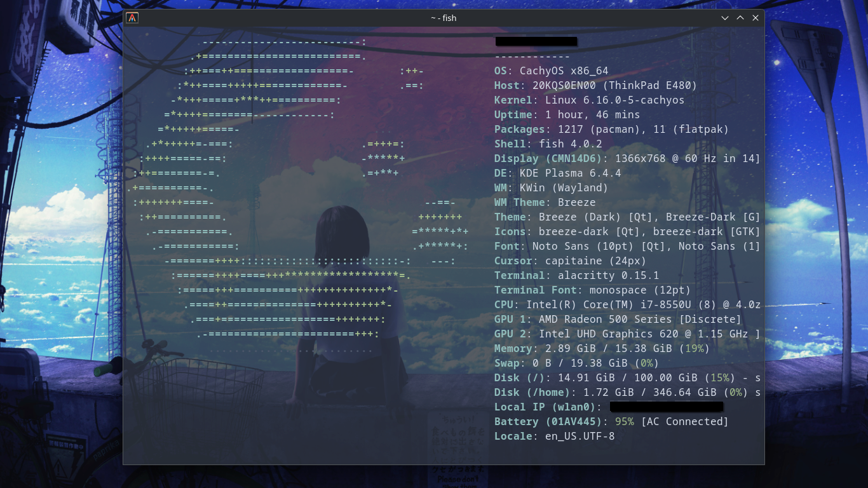Click the 'Terminal Font: monospace (12pt)' line
This screenshot has height=488, width=868.
click(x=593, y=290)
